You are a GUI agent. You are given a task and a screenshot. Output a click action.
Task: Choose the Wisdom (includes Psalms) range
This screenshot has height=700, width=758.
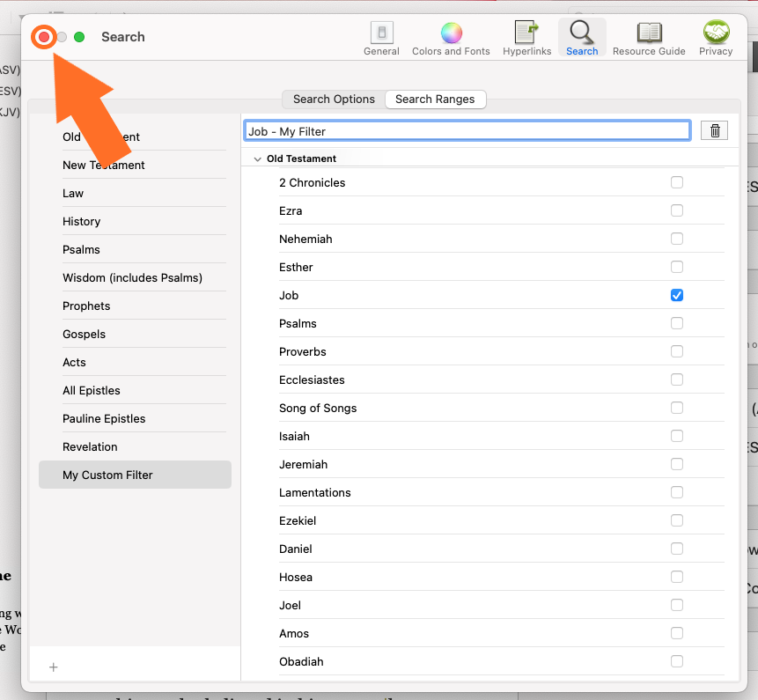pos(132,278)
